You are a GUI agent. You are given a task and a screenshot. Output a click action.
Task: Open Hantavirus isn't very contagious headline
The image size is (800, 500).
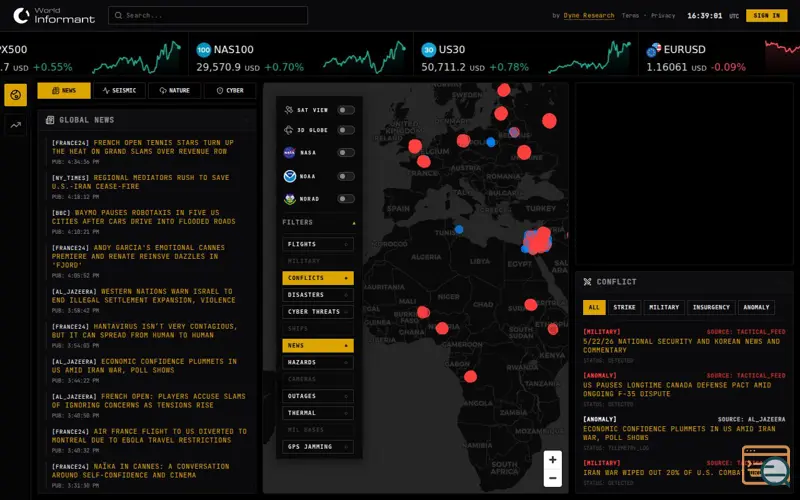point(144,331)
